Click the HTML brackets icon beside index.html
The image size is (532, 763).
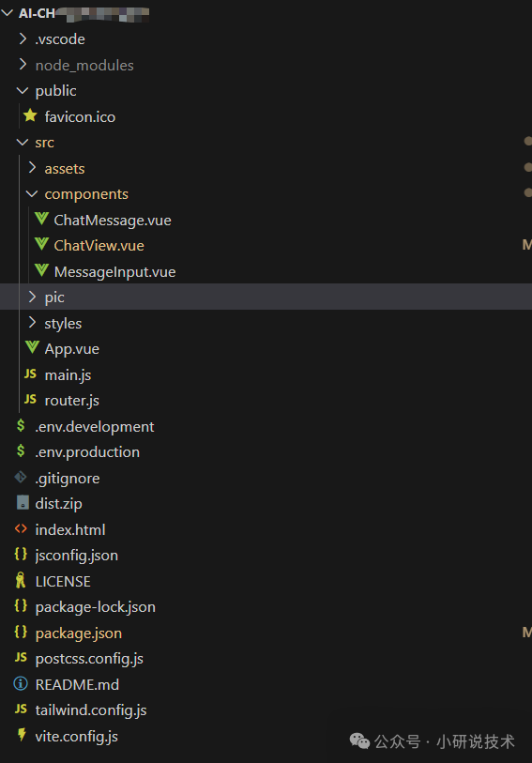(x=21, y=528)
